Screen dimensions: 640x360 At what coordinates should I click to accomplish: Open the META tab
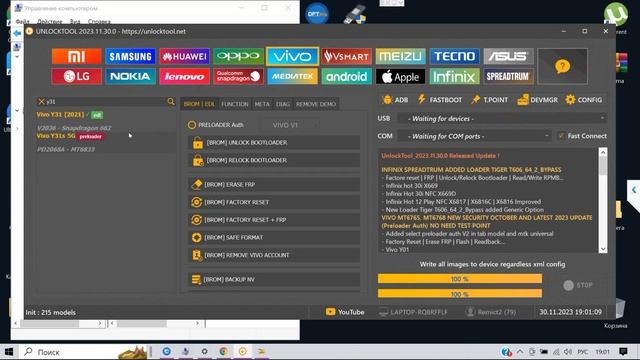tap(262, 104)
